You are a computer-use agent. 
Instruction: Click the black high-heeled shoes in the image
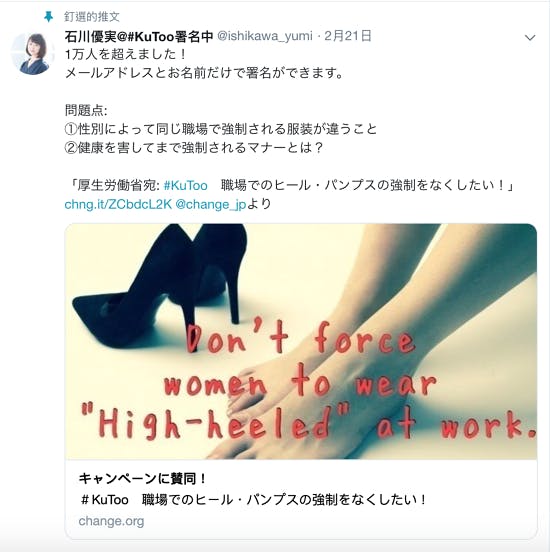coord(160,285)
